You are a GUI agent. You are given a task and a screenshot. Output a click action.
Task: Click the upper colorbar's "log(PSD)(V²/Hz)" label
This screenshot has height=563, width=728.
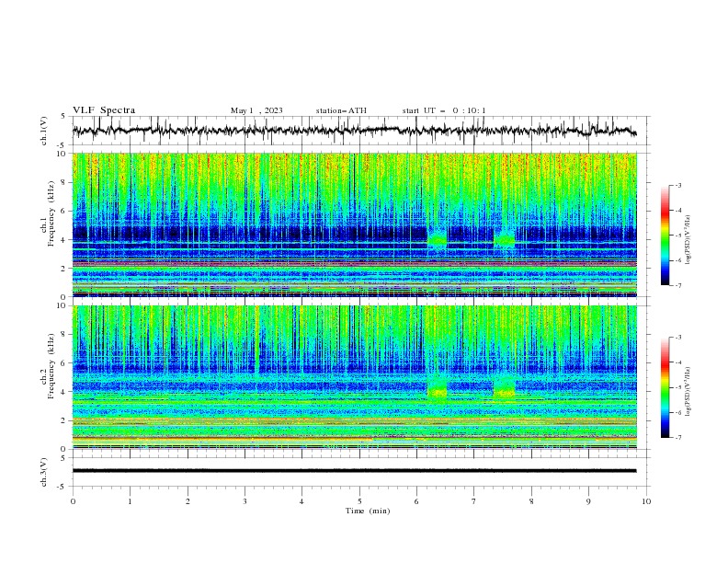pyautogui.click(x=688, y=239)
